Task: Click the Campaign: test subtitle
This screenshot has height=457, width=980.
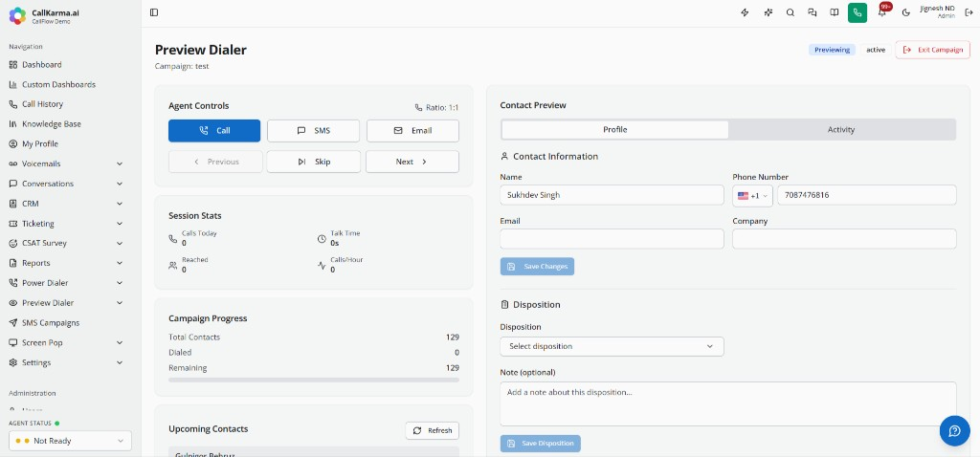Action: point(182,66)
